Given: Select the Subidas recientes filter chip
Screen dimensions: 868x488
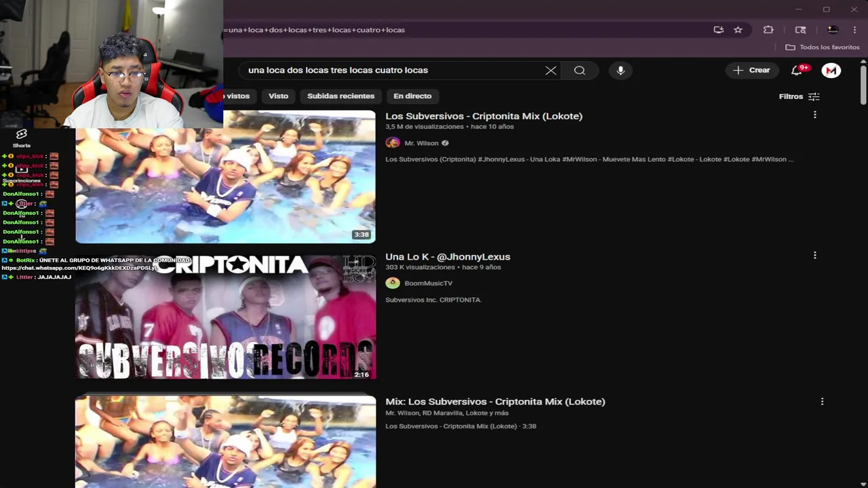Looking at the screenshot, I should (340, 96).
